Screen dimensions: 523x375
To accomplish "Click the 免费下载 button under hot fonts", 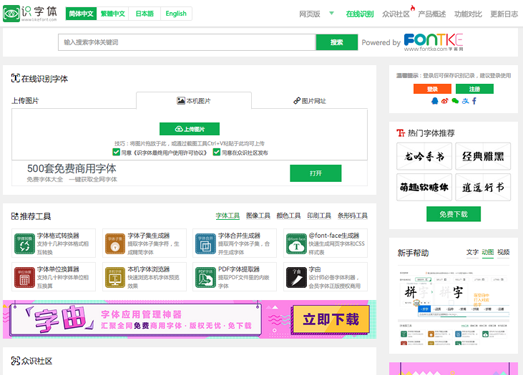I will point(454,214).
